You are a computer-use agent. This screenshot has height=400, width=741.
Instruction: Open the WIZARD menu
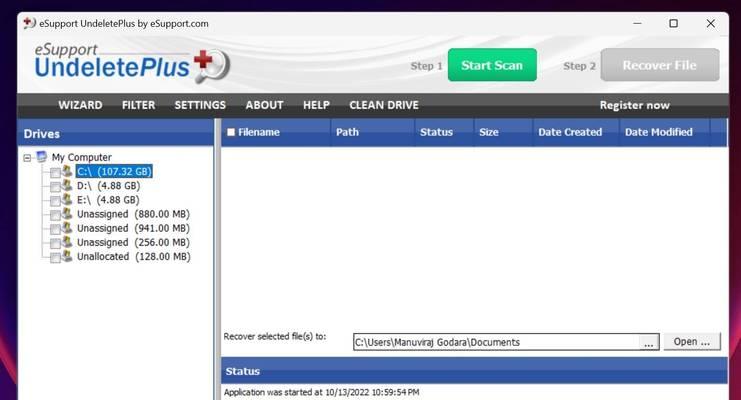80,105
